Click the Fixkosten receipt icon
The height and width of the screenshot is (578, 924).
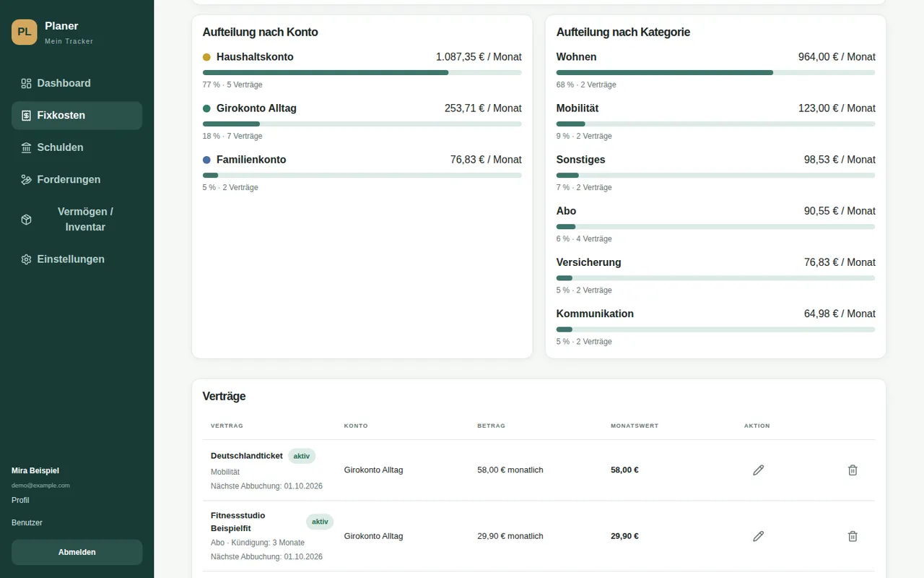pyautogui.click(x=26, y=116)
